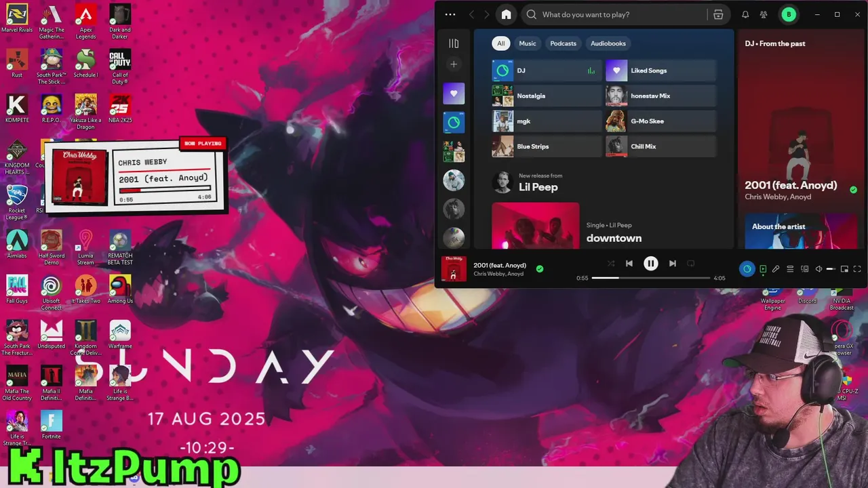Open profile avatar B menu
The image size is (868, 488).
[x=789, y=14]
